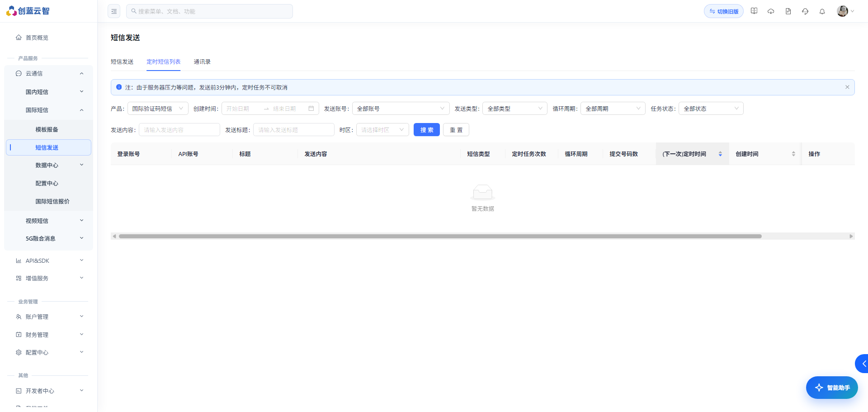Screen dimensions: 868x412
Task: Click the search box for menus, docs and functions
Action: (x=209, y=11)
